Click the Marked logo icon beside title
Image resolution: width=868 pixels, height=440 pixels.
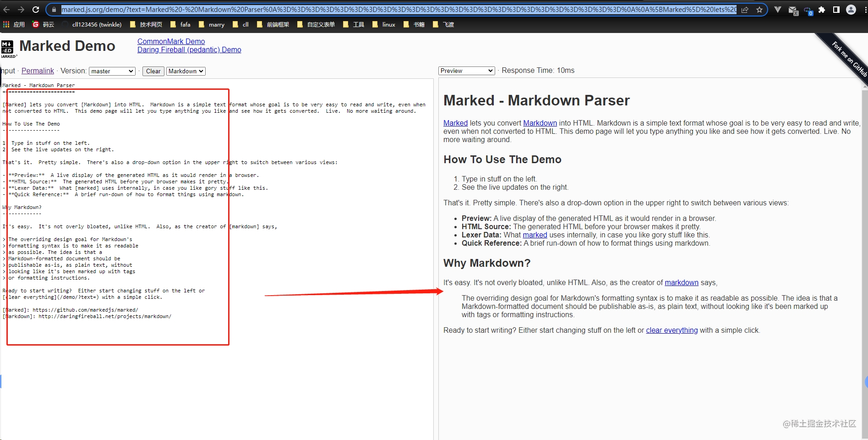[8, 48]
